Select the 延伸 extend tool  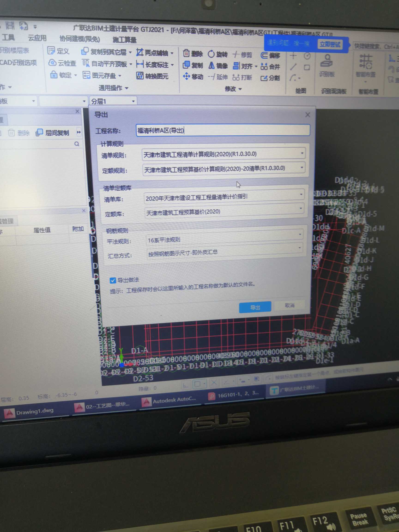pyautogui.click(x=218, y=77)
